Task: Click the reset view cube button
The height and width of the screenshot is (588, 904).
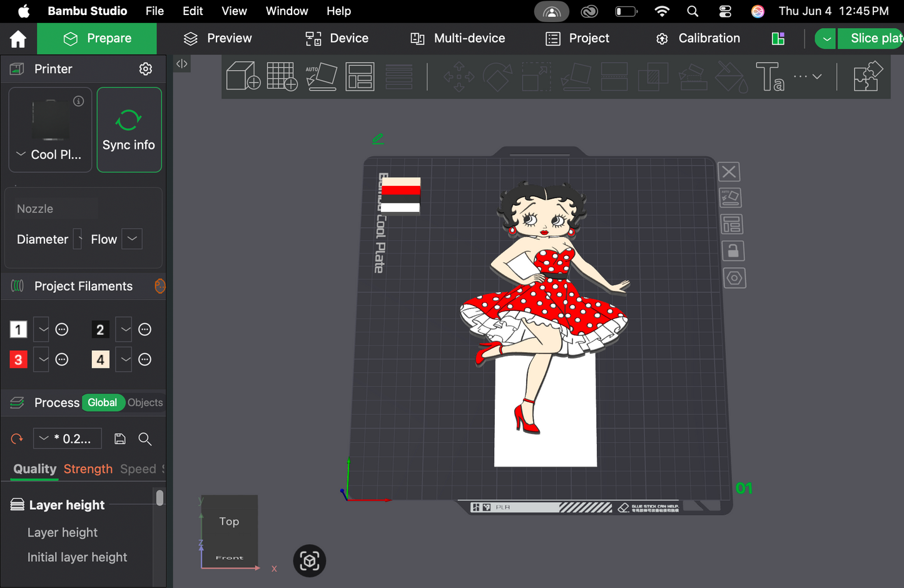Action: coord(310,560)
